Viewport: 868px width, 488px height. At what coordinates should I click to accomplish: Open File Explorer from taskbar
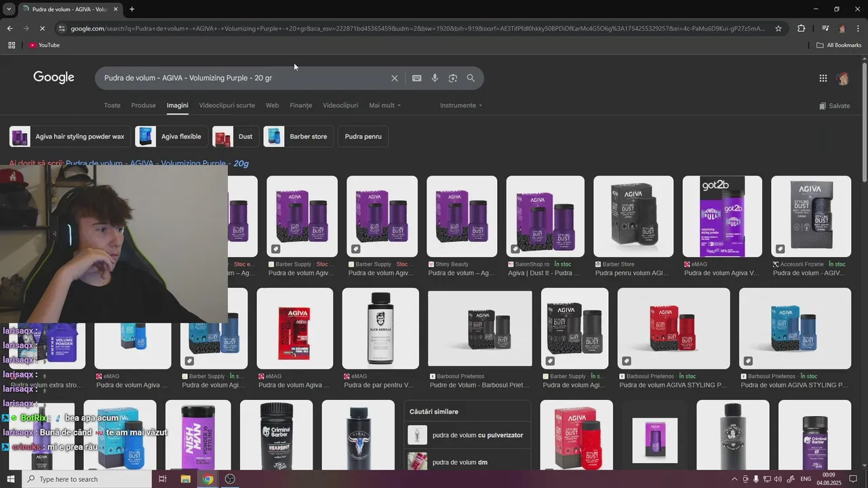pos(185,479)
